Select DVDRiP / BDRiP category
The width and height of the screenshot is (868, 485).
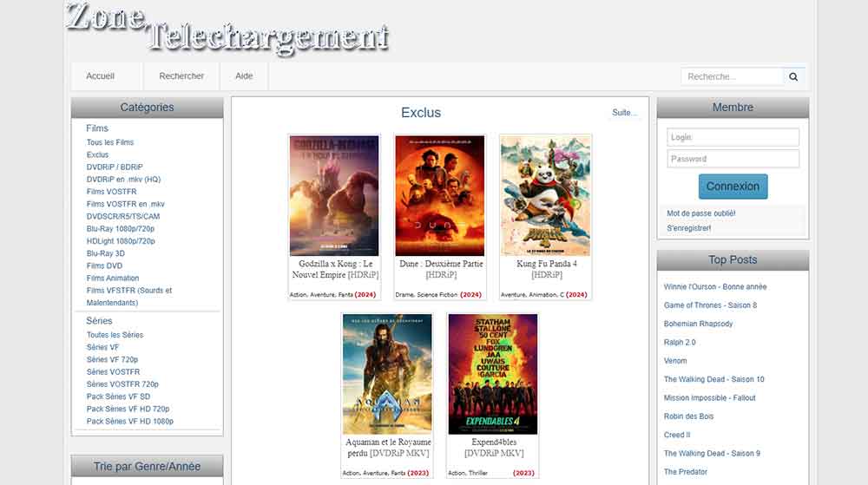115,167
